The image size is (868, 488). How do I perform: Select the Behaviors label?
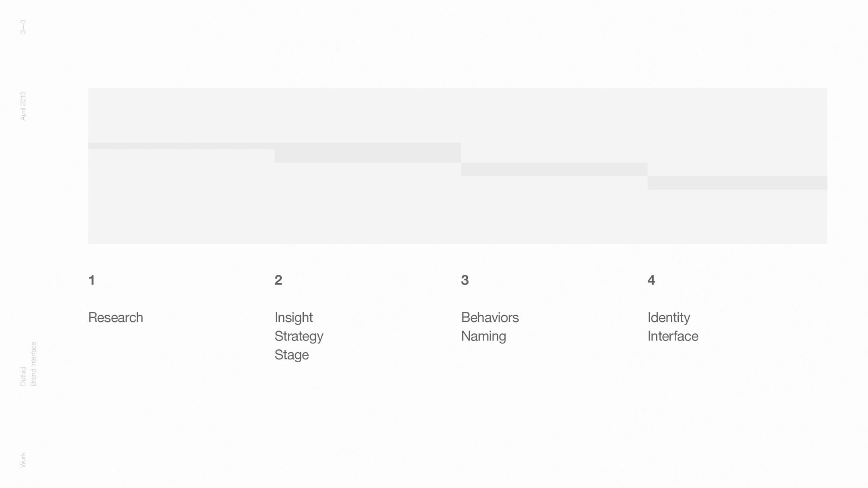click(489, 317)
